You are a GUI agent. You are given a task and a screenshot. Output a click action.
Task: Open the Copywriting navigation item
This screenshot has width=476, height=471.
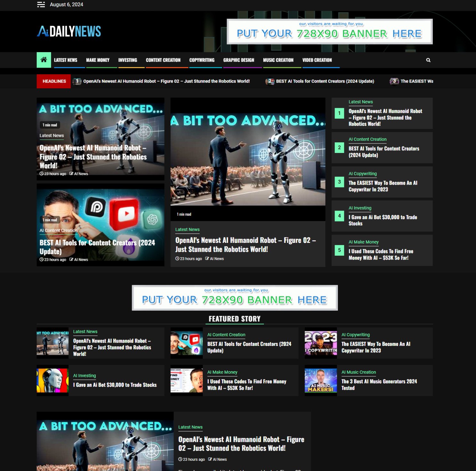pos(202,60)
